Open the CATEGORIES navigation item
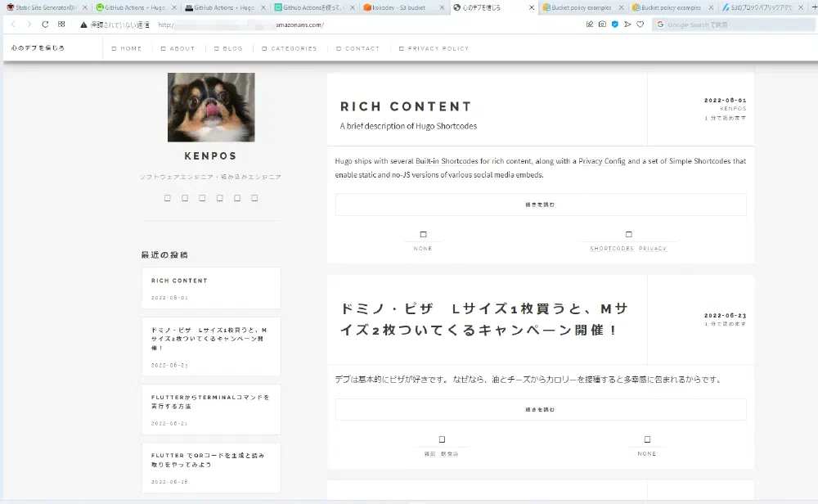 (290, 48)
